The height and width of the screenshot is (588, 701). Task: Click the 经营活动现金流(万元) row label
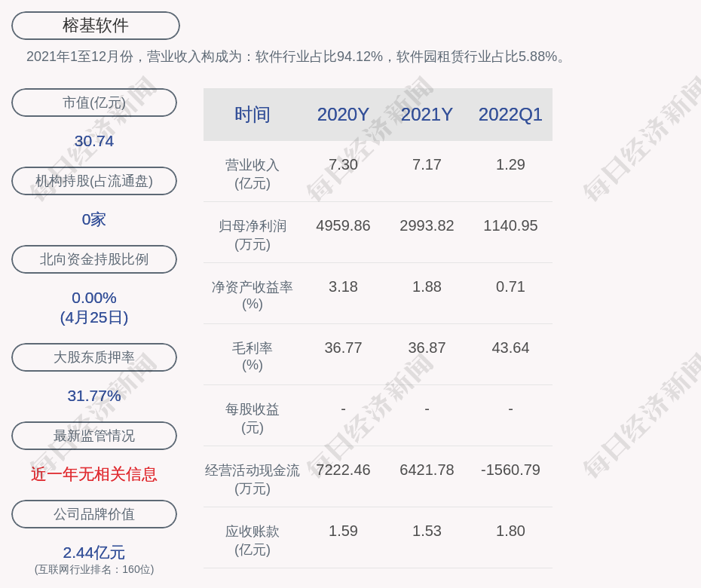click(253, 479)
